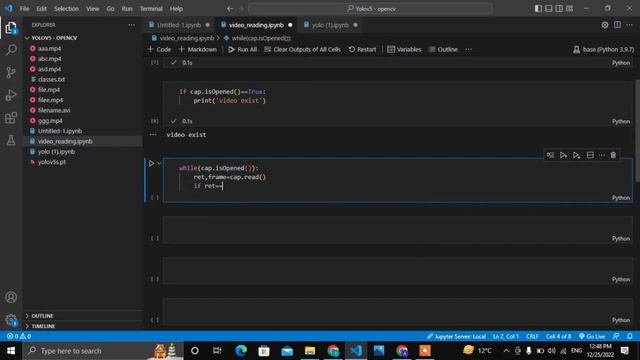Click the title bar command search box
This screenshot has height=360, width=640.
[x=370, y=9]
